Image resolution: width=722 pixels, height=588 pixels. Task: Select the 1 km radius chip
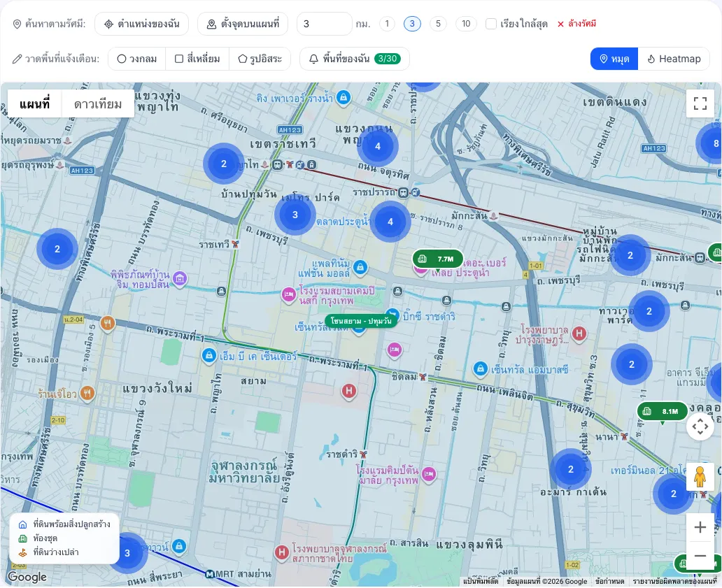pos(388,24)
